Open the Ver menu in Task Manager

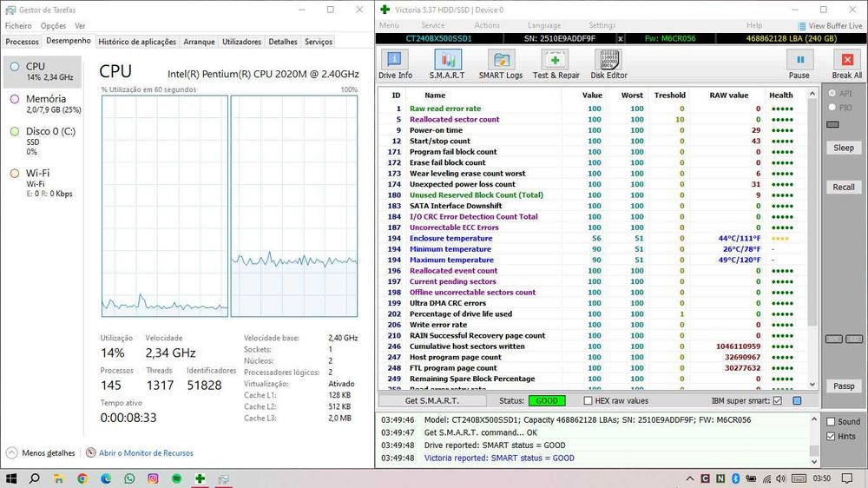[x=80, y=25]
